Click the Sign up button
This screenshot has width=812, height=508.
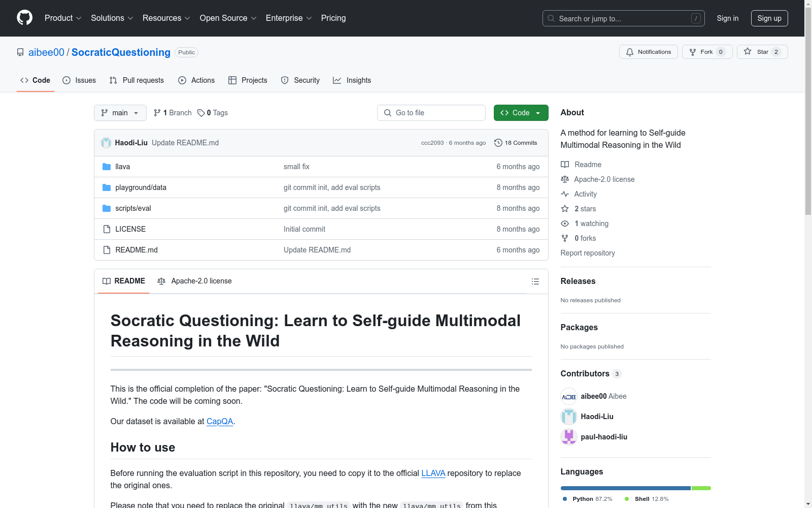point(769,18)
